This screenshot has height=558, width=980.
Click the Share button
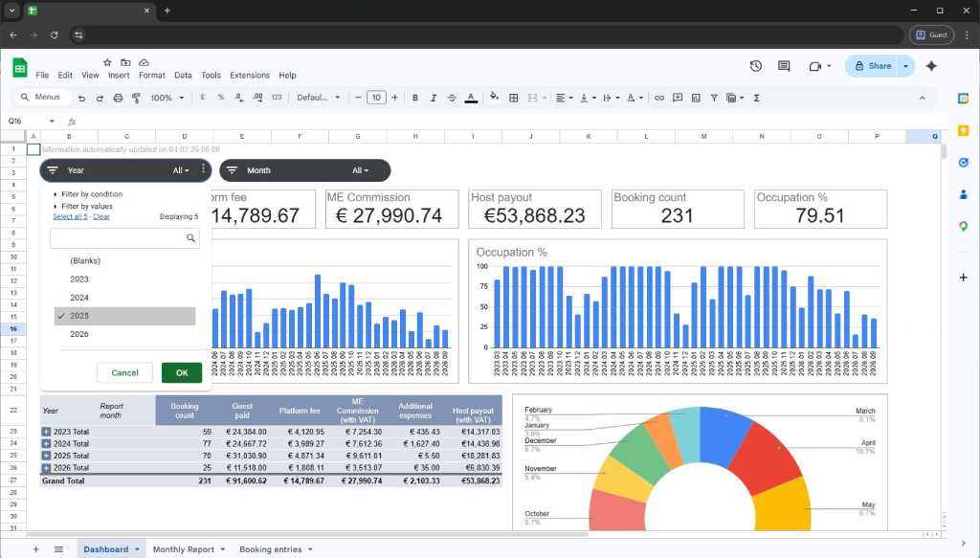coord(873,66)
